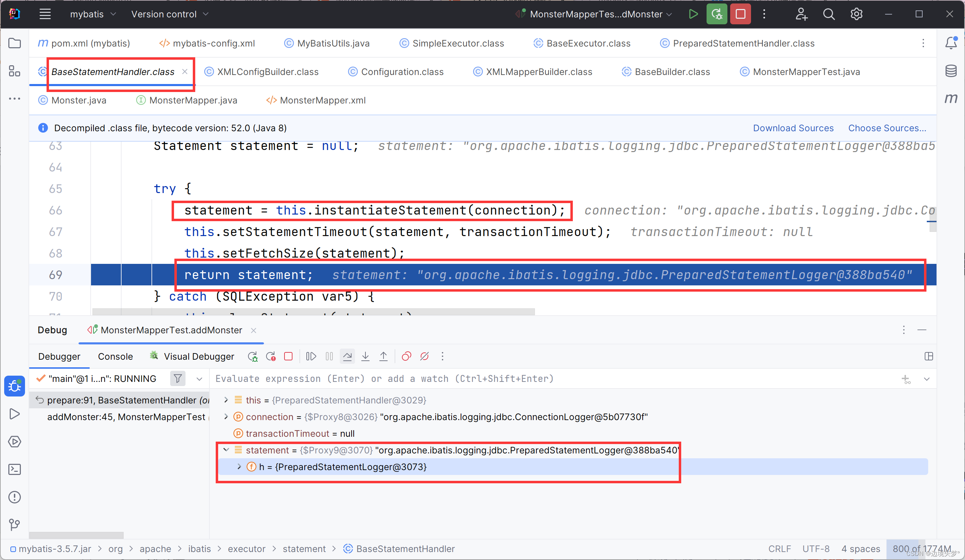Click the Step Into debugger icon
Screen dimensions: 965x560
[x=365, y=356]
